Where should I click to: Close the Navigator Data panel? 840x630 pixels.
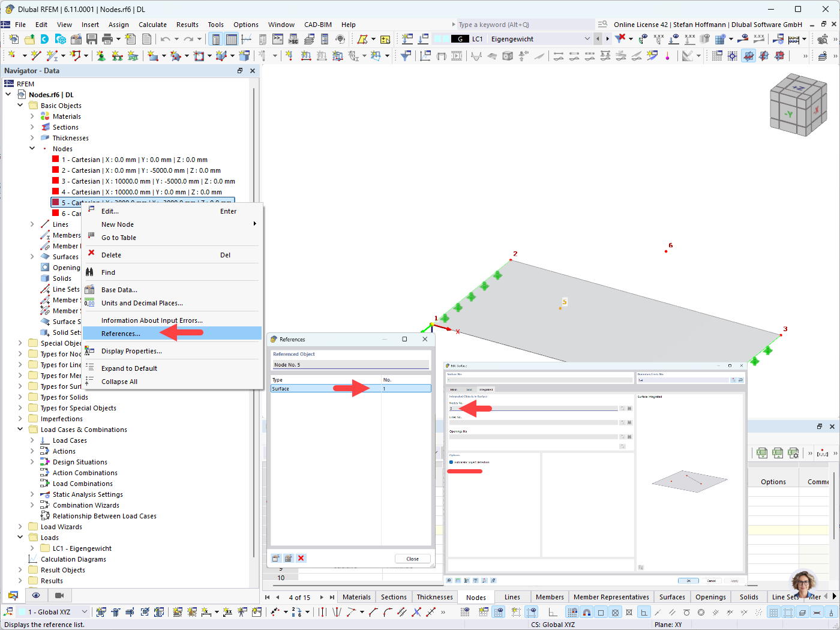point(253,71)
